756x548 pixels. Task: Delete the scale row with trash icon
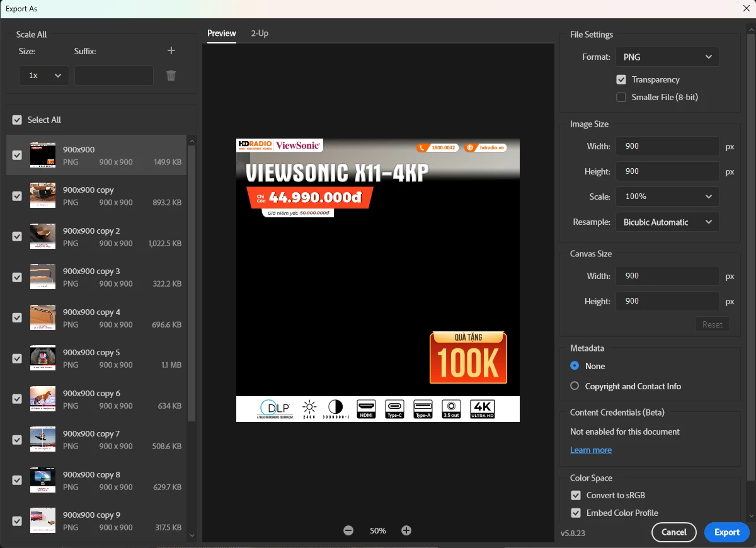pos(171,76)
